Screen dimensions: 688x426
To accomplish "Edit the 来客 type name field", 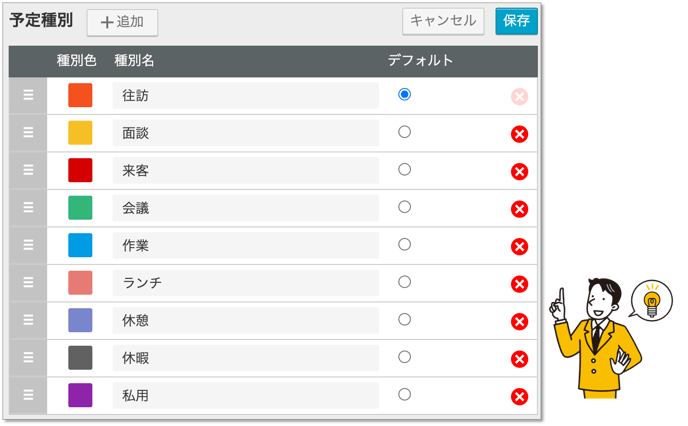I will coord(246,170).
